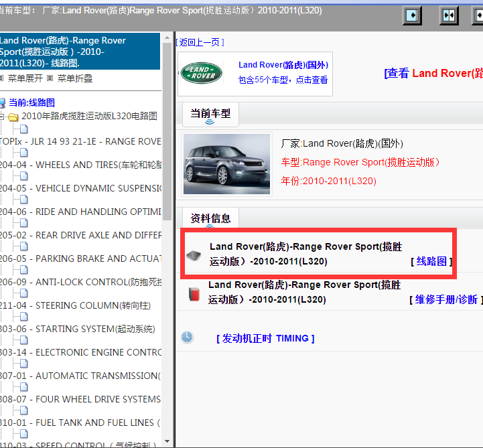The height and width of the screenshot is (448, 483).
Task: Select the 资料信息 tab
Action: pos(210,218)
